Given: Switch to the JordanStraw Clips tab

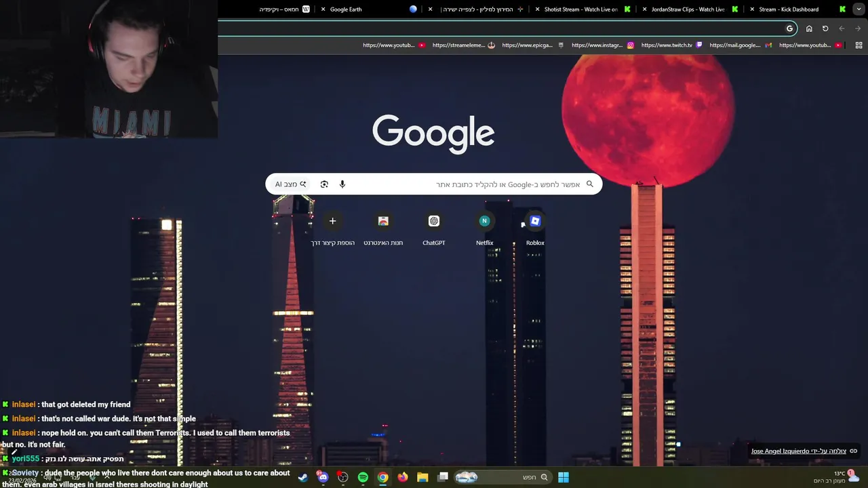Looking at the screenshot, I should coord(689,9).
